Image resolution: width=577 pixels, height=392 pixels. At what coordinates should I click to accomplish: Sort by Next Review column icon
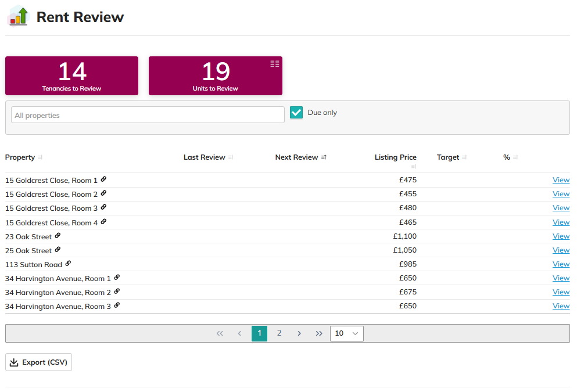pos(324,157)
